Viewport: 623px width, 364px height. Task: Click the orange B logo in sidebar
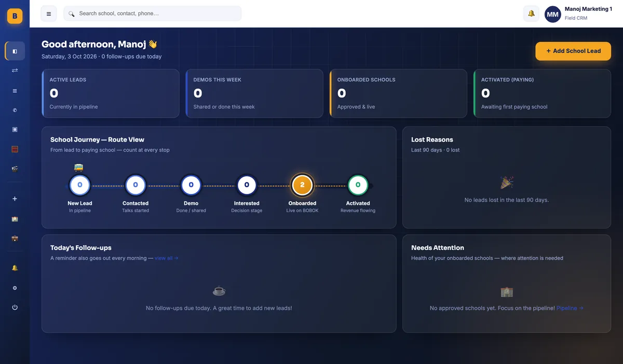point(15,16)
